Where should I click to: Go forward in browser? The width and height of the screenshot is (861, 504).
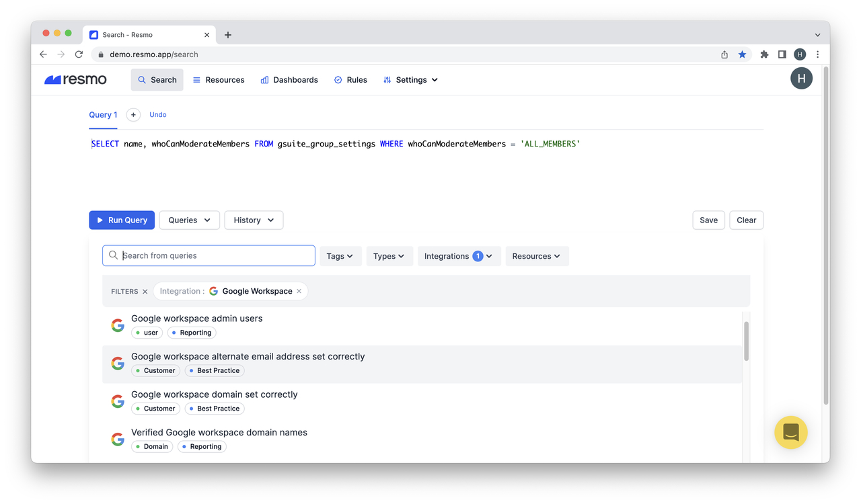click(61, 54)
